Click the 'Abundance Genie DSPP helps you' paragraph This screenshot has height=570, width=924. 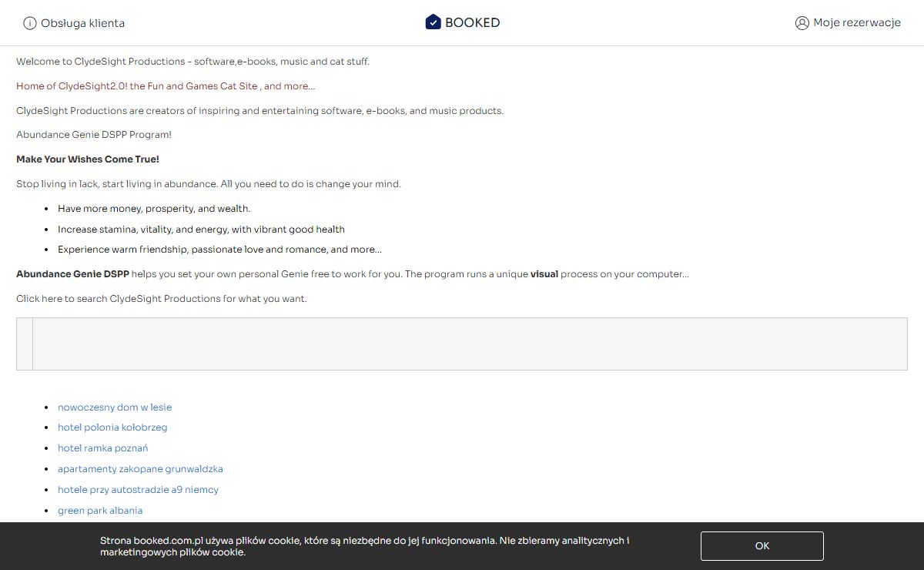[x=353, y=274]
